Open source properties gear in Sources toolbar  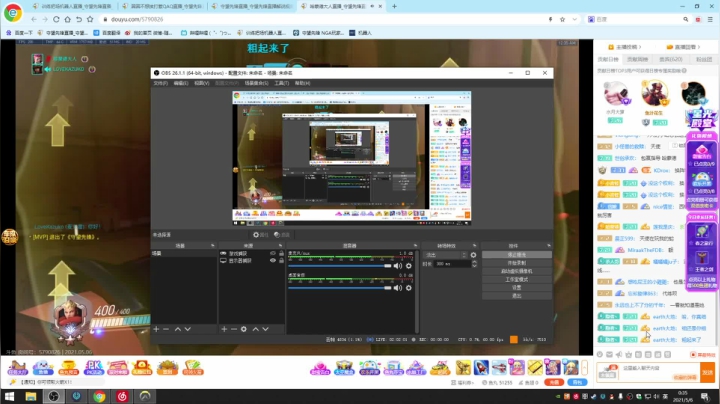244,329
